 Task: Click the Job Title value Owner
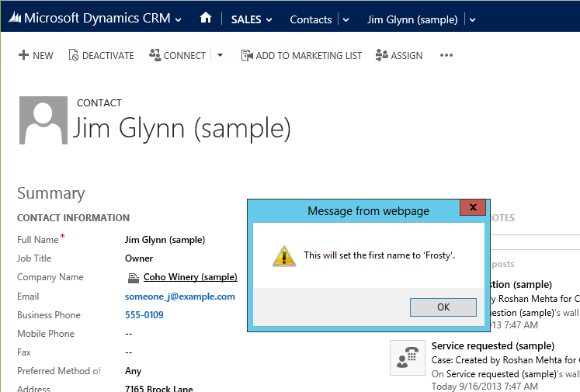(139, 258)
